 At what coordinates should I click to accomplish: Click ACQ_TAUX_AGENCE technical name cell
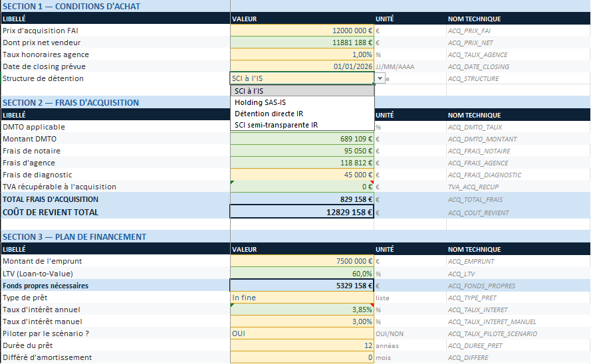(477, 55)
